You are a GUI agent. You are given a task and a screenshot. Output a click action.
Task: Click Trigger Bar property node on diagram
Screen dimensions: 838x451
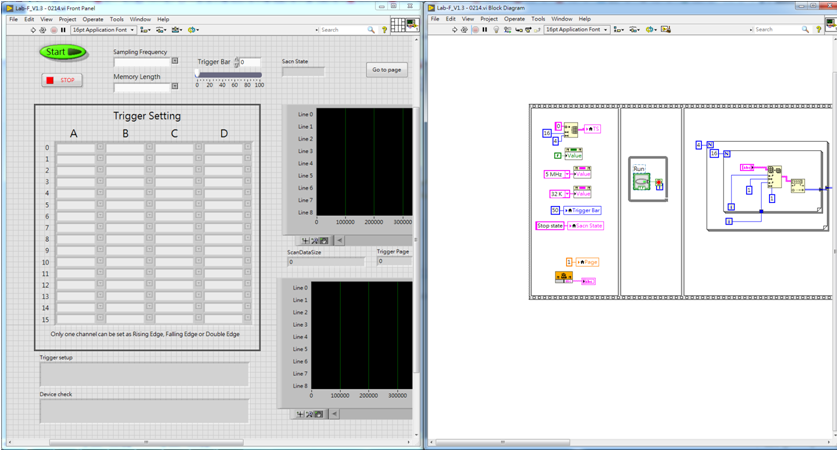click(583, 211)
